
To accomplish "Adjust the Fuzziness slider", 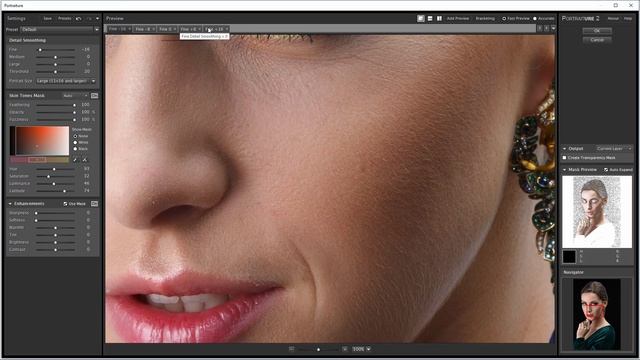I will coord(55,120).
